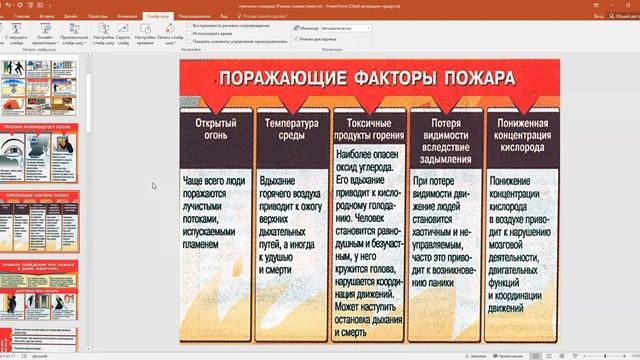640x360 pixels.
Task: Select 'Признаки начинающегося пожара' slide thumbnail
Action: (39, 153)
